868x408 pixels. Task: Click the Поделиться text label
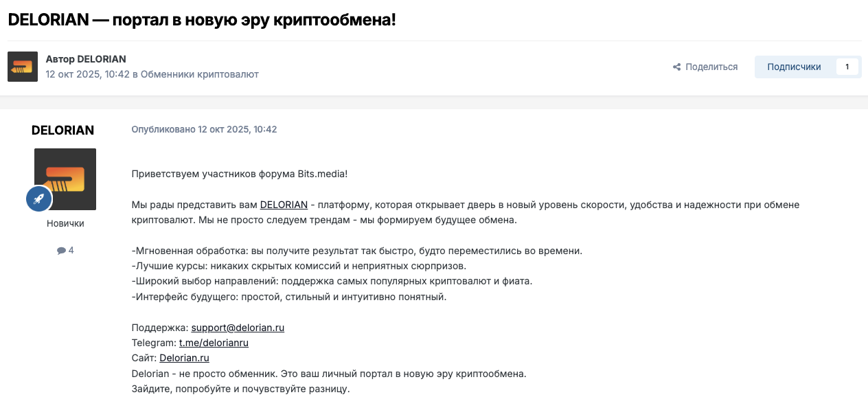(x=711, y=67)
